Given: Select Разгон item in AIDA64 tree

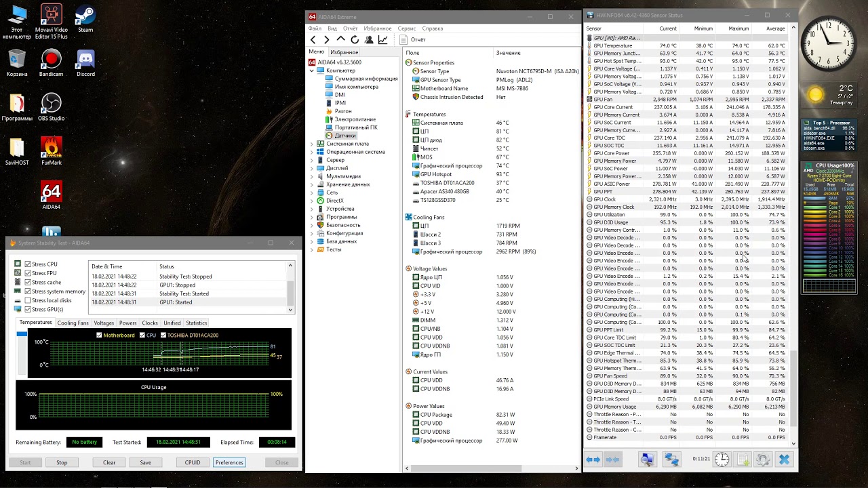Looking at the screenshot, I should click(343, 111).
